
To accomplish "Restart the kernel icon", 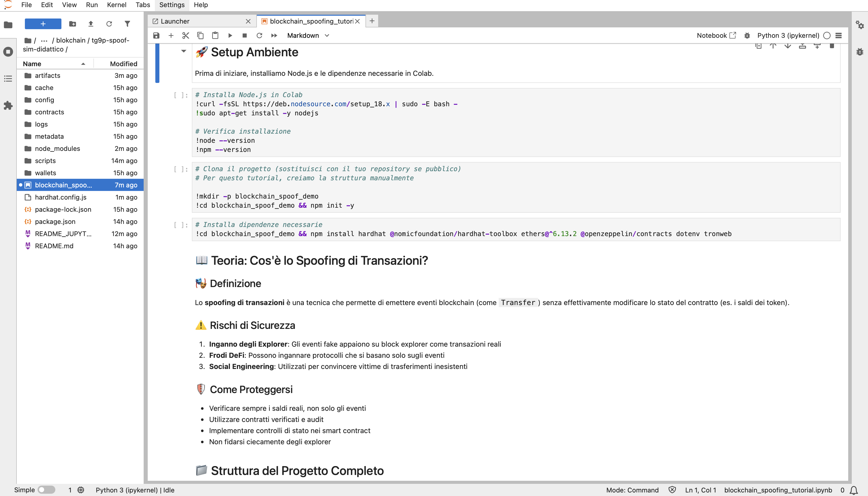I will click(x=259, y=36).
